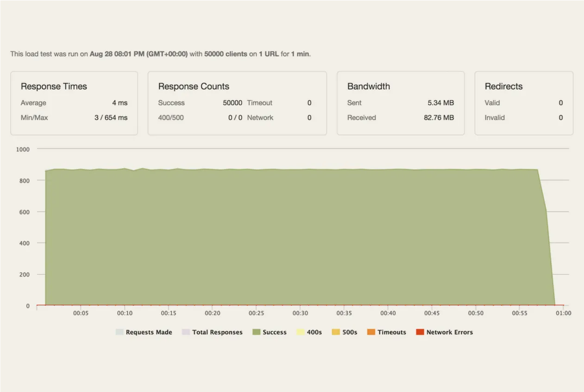This screenshot has width=584, height=392.
Task: Click the 400s legend label
Action: pos(314,332)
